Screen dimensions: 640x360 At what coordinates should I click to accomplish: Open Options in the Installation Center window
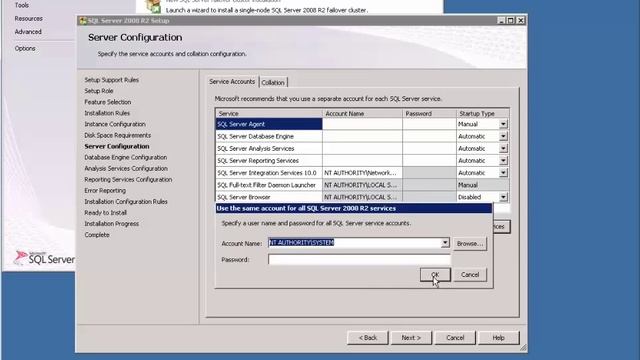(x=25, y=48)
